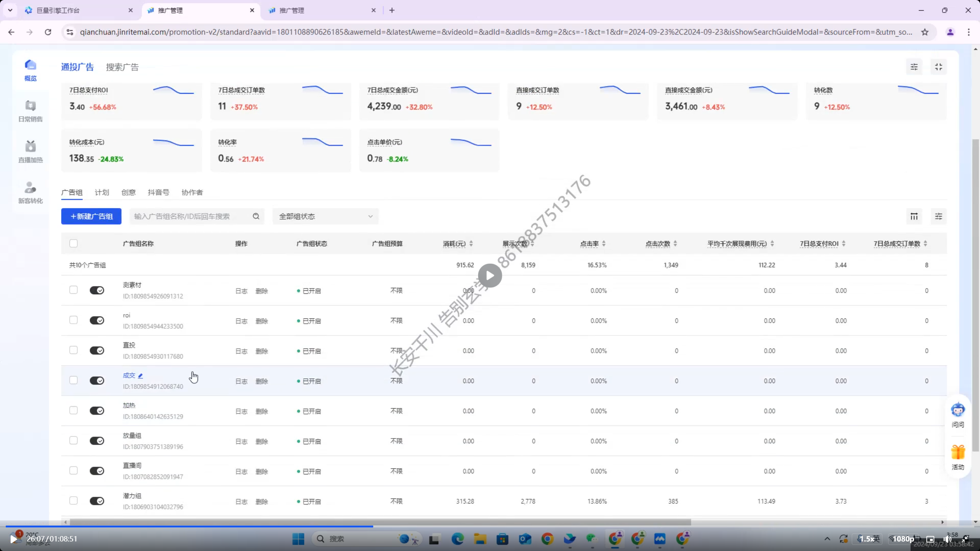The image size is (980, 551).
Task: Sort table by 消耗(元) column arrows
Action: pyautogui.click(x=471, y=244)
